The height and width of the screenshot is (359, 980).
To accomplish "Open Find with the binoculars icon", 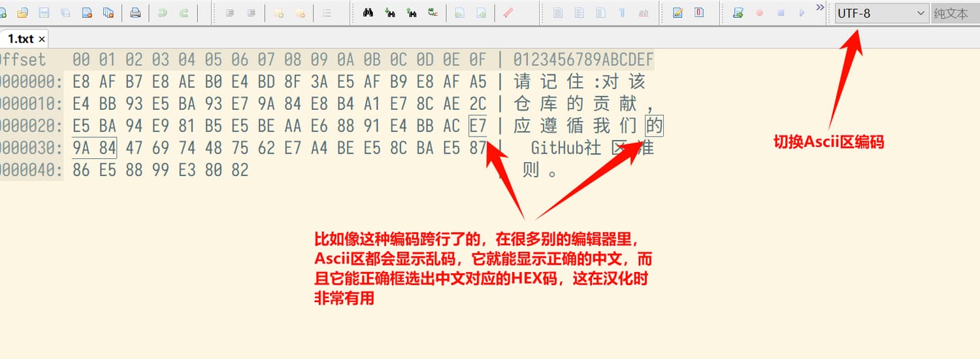I will 368,12.
